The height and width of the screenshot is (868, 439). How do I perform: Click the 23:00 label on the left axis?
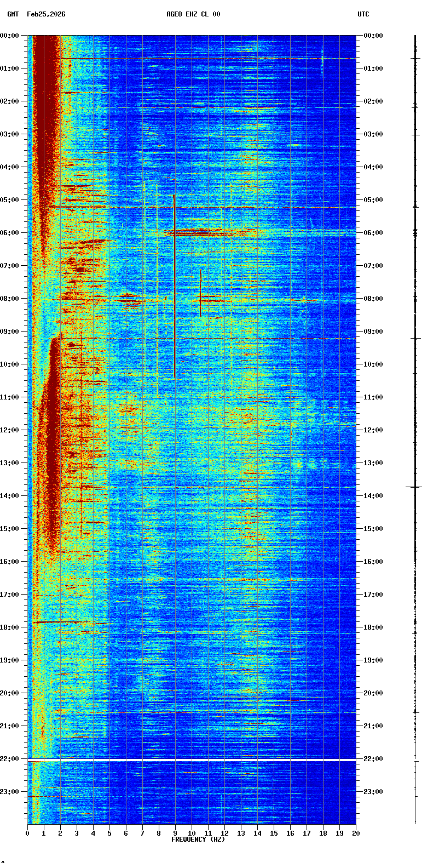click(10, 792)
